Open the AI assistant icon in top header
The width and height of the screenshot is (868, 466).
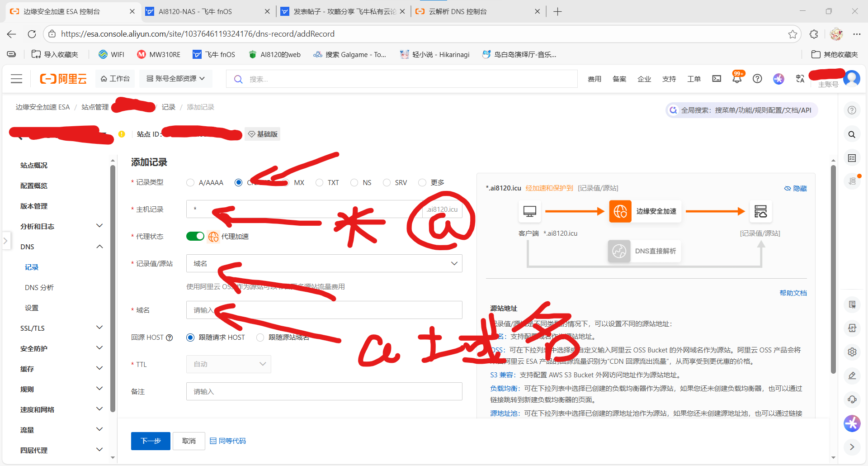(x=778, y=79)
